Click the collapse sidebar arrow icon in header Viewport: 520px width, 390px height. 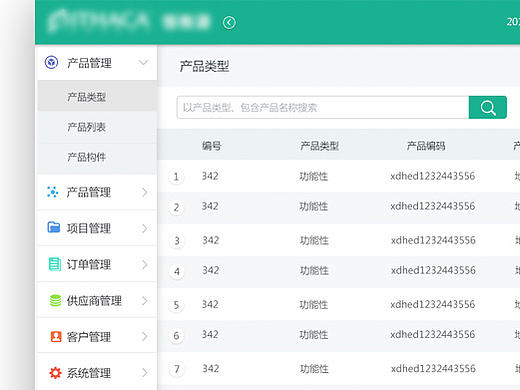click(x=229, y=23)
